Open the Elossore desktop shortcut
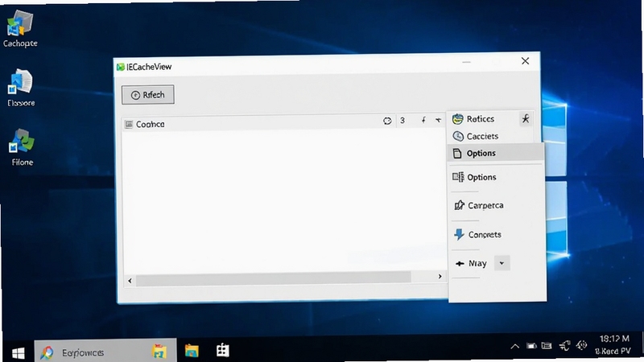Viewport: 644px width, 362px height. coord(21,88)
